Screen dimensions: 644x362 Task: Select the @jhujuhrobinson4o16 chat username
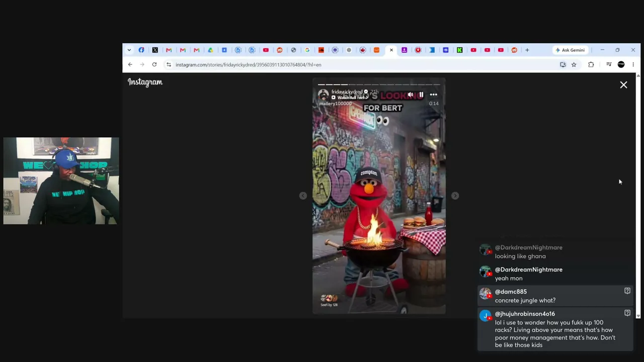click(525, 314)
